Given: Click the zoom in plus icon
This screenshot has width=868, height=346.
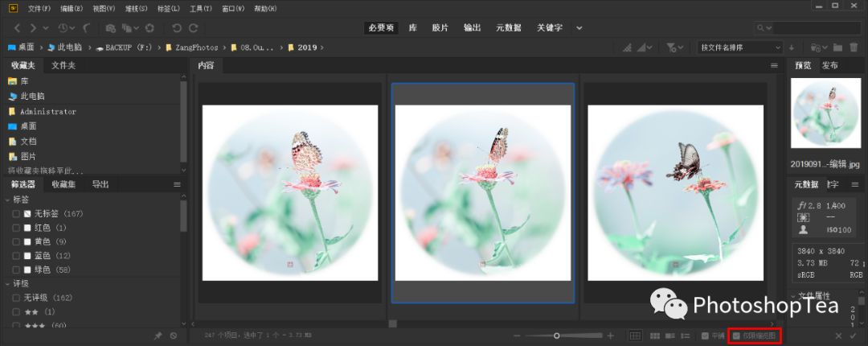Looking at the screenshot, I should 611,336.
